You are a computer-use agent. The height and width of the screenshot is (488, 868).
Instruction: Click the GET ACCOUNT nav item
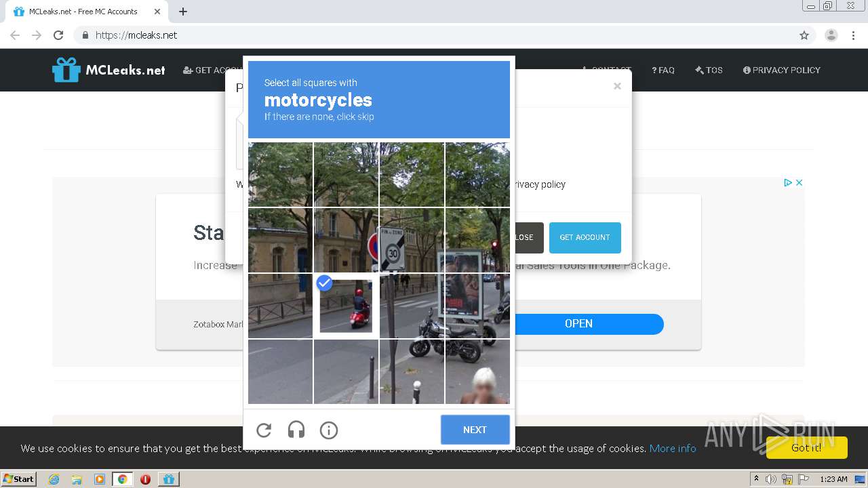[x=212, y=70]
